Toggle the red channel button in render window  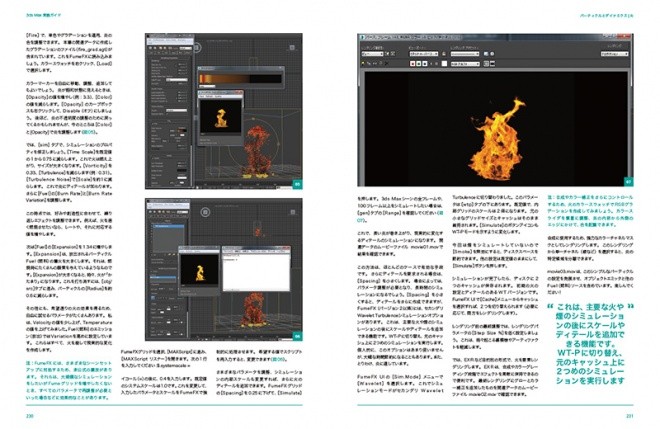pos(412,64)
